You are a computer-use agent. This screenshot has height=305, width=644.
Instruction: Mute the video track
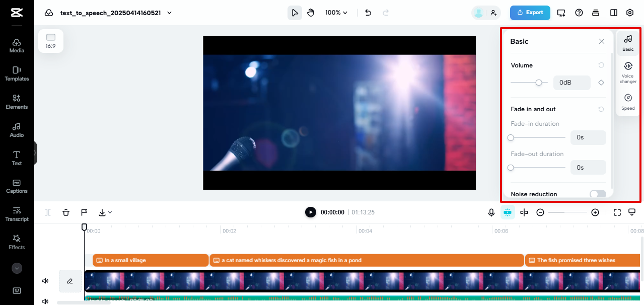click(45, 280)
